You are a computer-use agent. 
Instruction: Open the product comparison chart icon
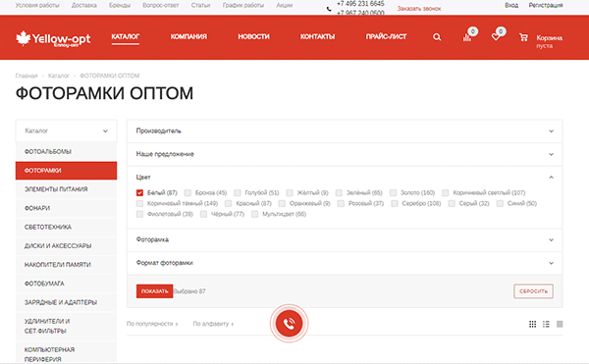pyautogui.click(x=467, y=37)
